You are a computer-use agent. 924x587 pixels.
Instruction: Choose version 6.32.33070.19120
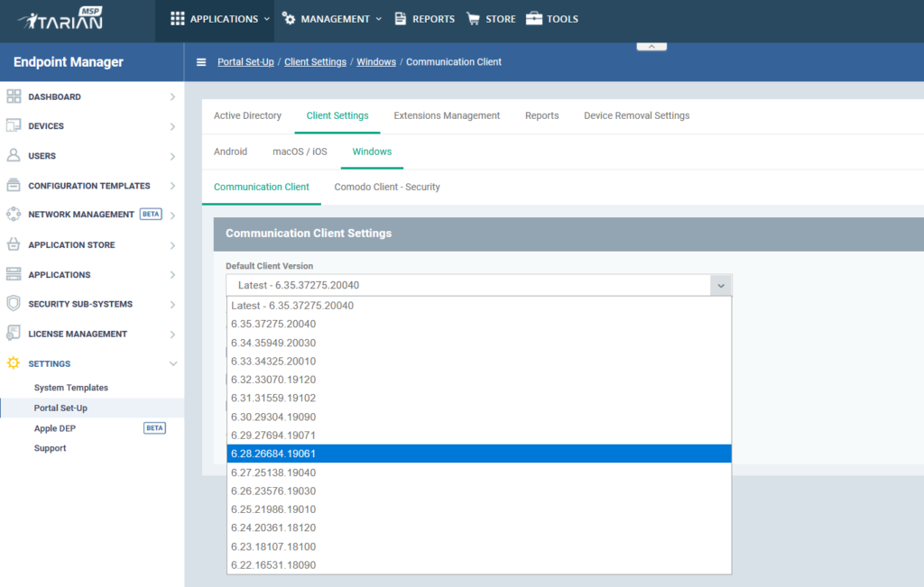(x=479, y=380)
